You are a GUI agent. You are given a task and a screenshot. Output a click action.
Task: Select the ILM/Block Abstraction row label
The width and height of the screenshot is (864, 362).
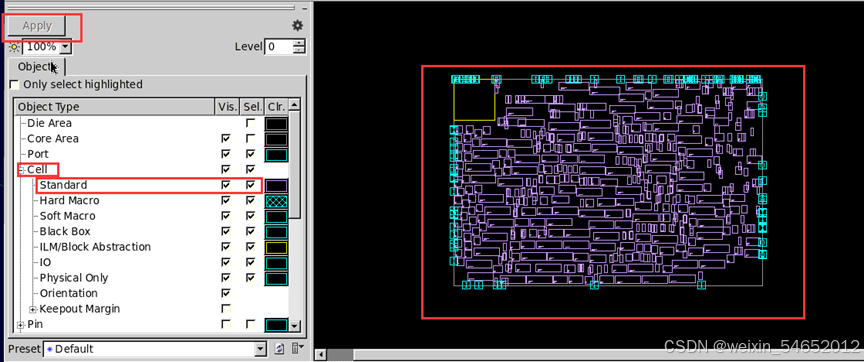tap(95, 247)
